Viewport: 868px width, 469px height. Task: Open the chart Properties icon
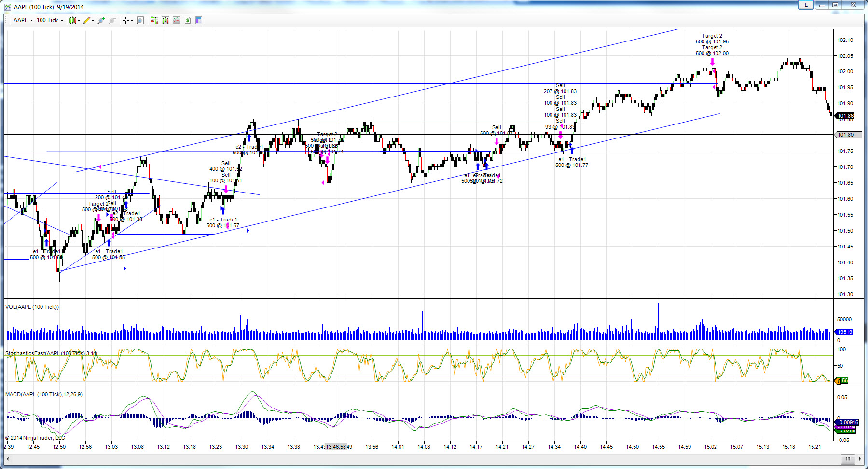point(199,20)
